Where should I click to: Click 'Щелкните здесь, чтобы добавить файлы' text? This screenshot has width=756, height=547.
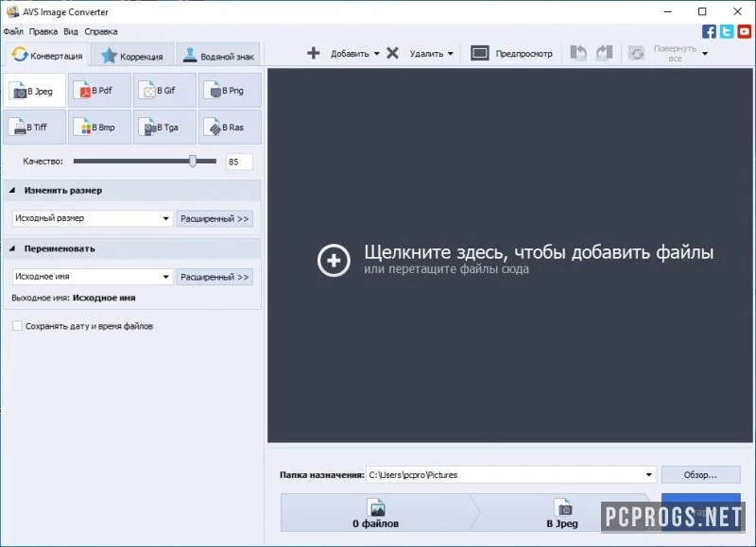click(539, 252)
